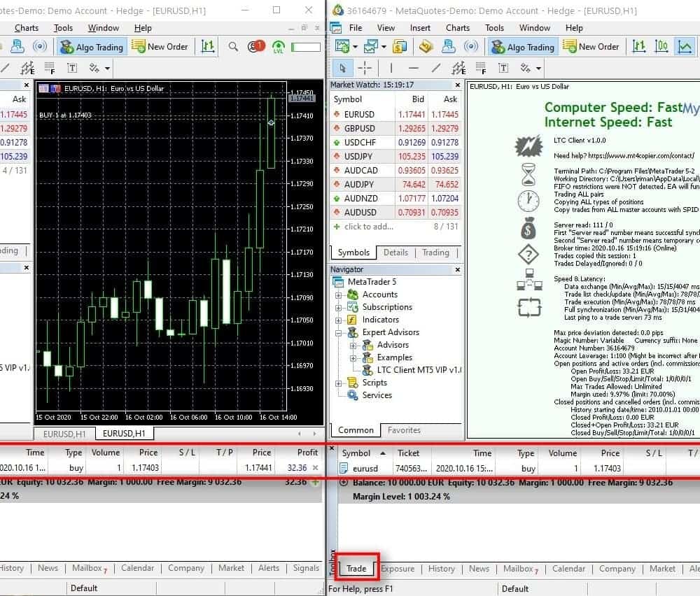Open the Services item in Navigator
The width and height of the screenshot is (700, 596).
point(377,395)
